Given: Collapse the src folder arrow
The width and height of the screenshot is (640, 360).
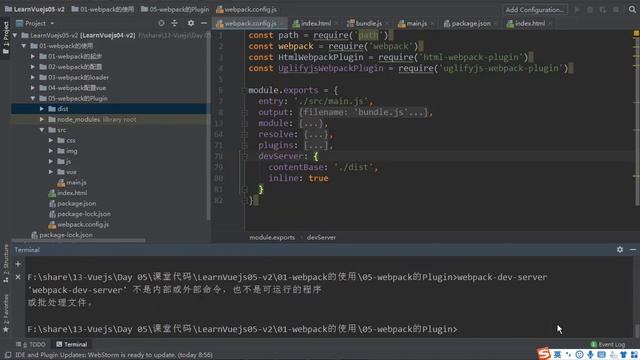Looking at the screenshot, I should 42,130.
